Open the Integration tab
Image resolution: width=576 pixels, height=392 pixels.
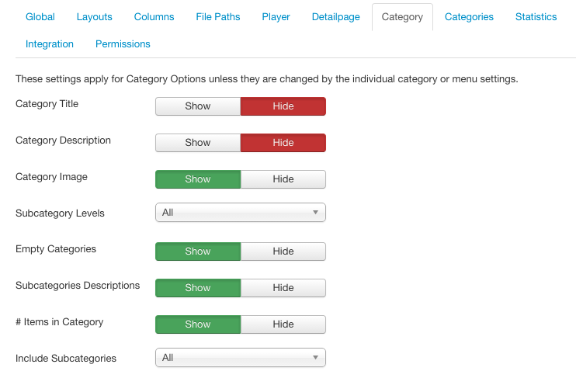click(50, 44)
